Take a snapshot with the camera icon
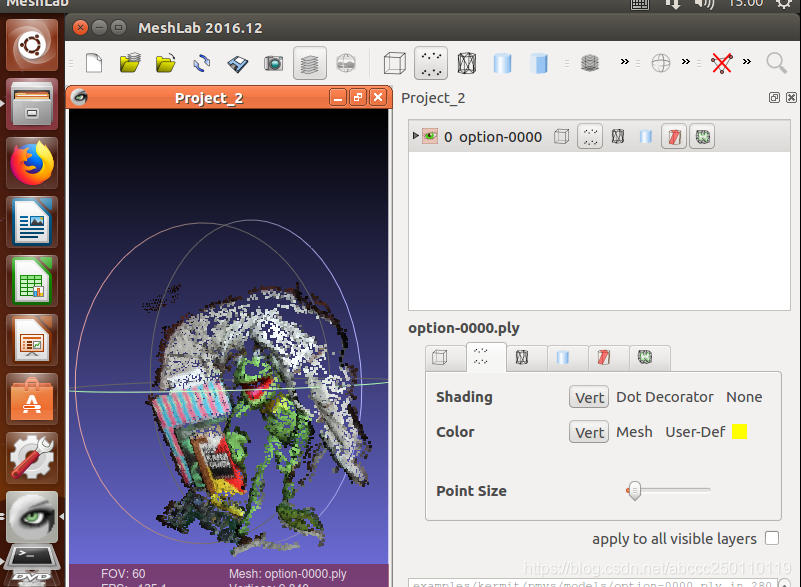Screen dimensions: 801x587 [273, 63]
